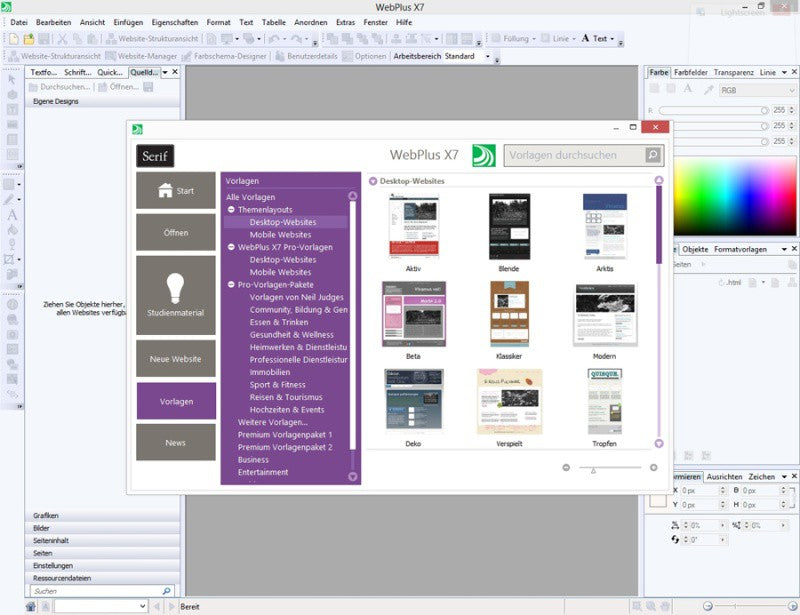The width and height of the screenshot is (800, 615).
Task: Switch to the Formatvorlagen tab
Action: pyautogui.click(x=740, y=249)
